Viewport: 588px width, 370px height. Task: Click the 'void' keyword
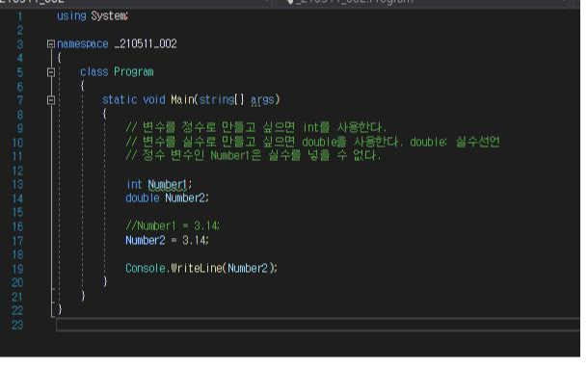point(154,99)
